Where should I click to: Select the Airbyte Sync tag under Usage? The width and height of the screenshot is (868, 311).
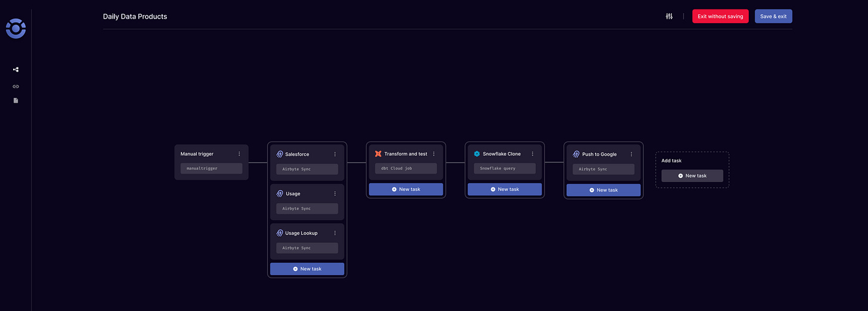tap(307, 208)
